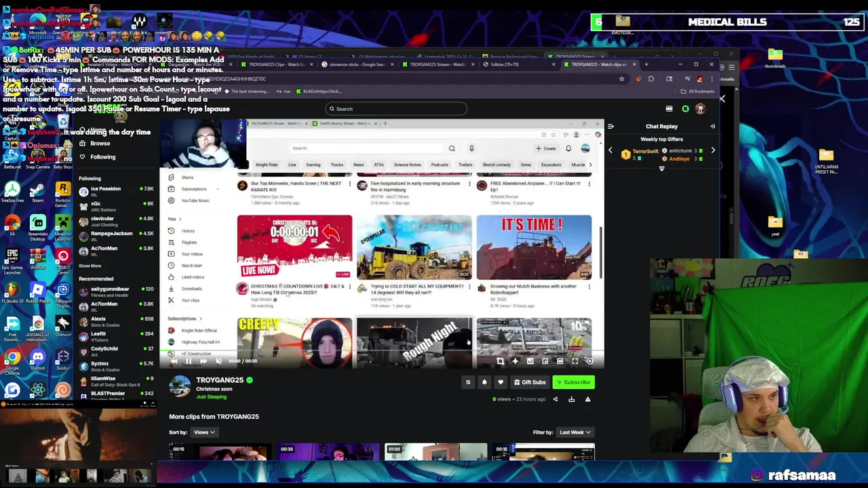868x488 pixels.
Task: Open clavicular's channel in Following list
Action: [116, 221]
